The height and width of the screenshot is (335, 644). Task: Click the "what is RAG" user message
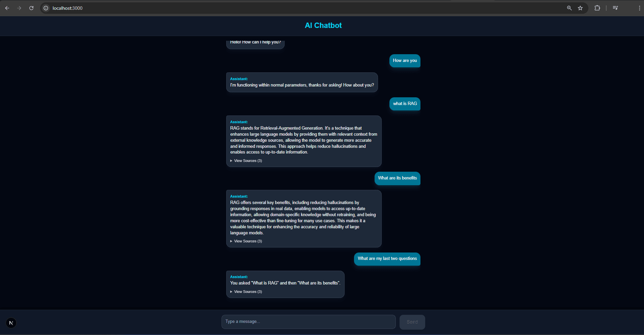point(405,104)
